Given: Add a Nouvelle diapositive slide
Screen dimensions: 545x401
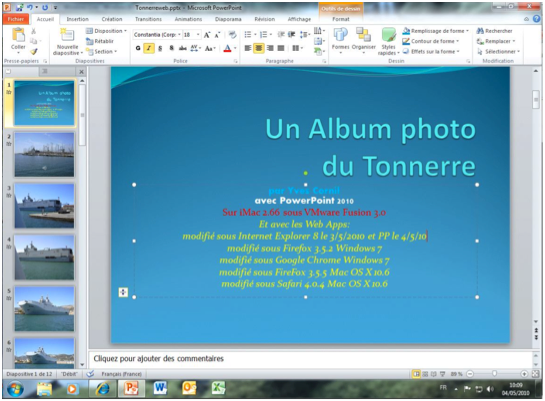Looking at the screenshot, I should 68,42.
